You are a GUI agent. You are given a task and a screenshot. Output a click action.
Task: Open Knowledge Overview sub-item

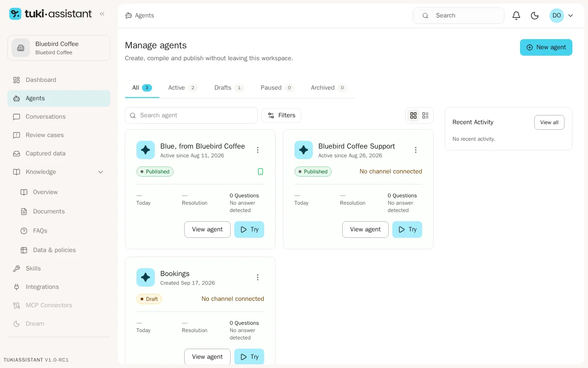coord(62,192)
